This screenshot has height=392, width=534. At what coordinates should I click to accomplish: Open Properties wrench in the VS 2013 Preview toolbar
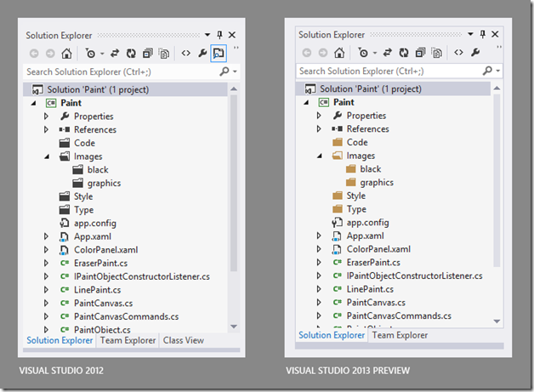(x=475, y=53)
